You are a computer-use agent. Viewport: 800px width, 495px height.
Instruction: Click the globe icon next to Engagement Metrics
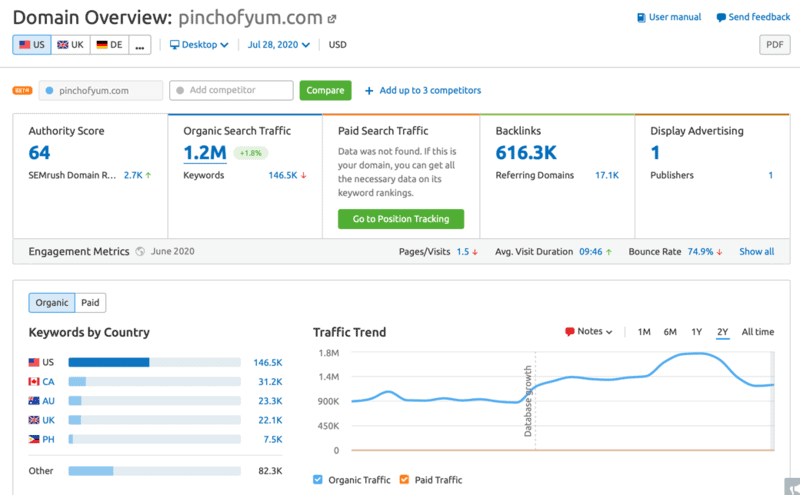pyautogui.click(x=140, y=252)
